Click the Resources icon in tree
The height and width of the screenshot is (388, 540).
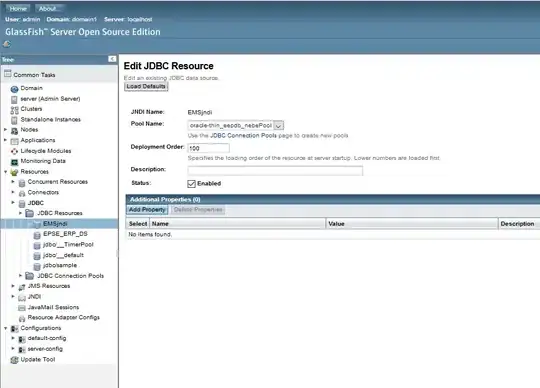coord(14,172)
